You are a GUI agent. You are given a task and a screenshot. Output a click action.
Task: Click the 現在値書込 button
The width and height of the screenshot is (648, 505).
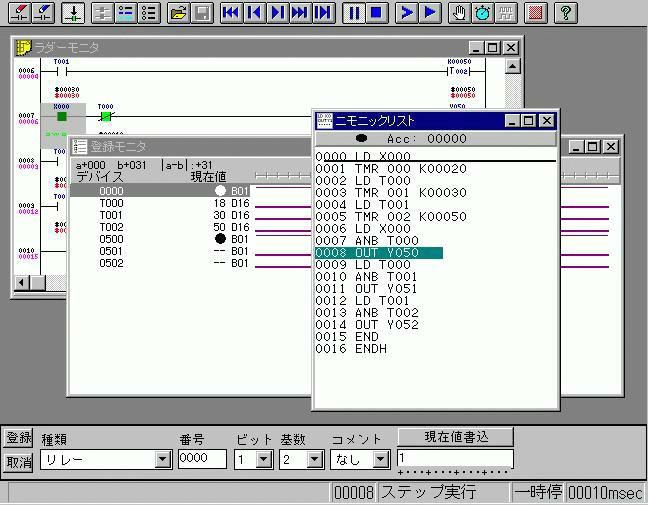(x=455, y=437)
